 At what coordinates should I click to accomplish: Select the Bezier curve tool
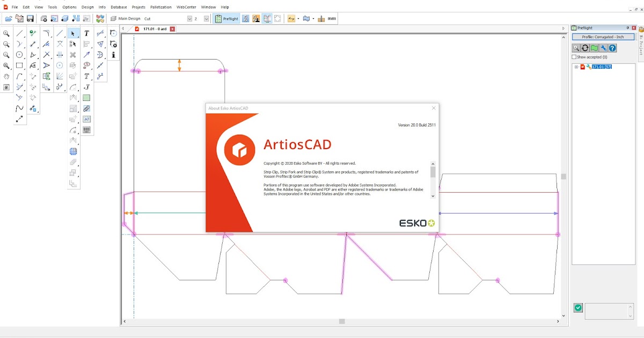click(20, 108)
